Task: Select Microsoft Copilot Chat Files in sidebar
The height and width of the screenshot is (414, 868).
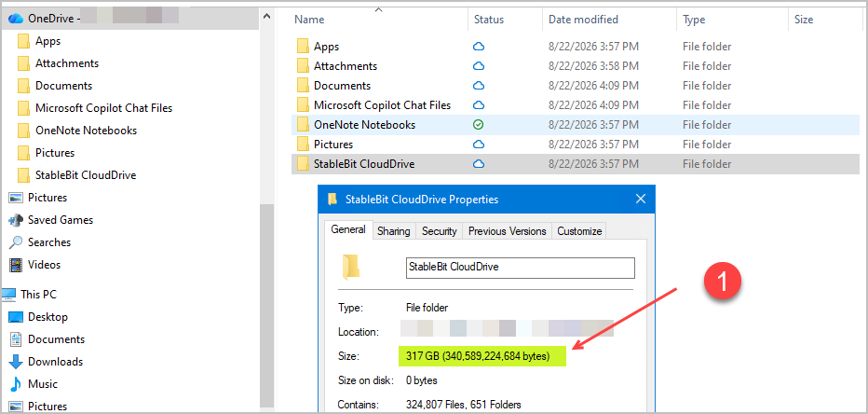Action: click(x=103, y=108)
